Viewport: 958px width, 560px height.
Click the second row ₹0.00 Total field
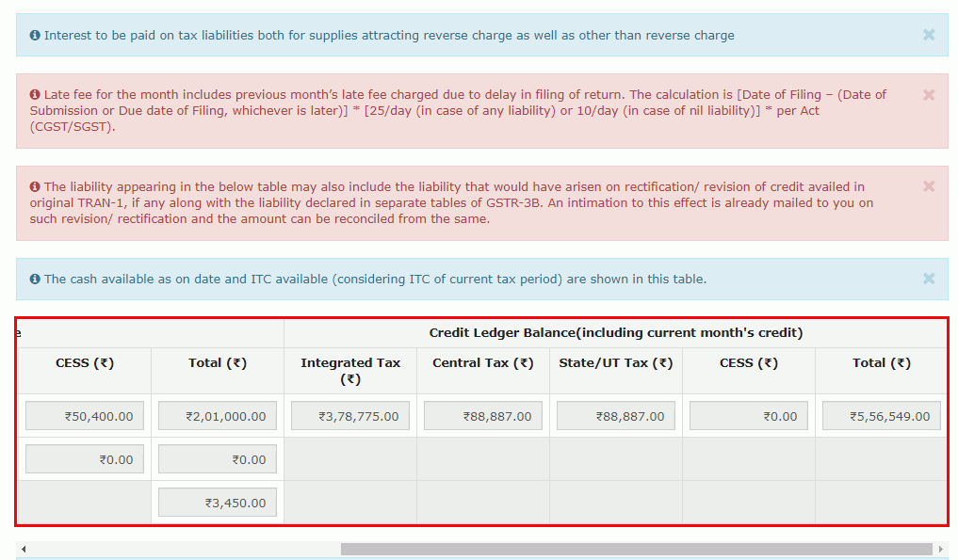(x=218, y=459)
